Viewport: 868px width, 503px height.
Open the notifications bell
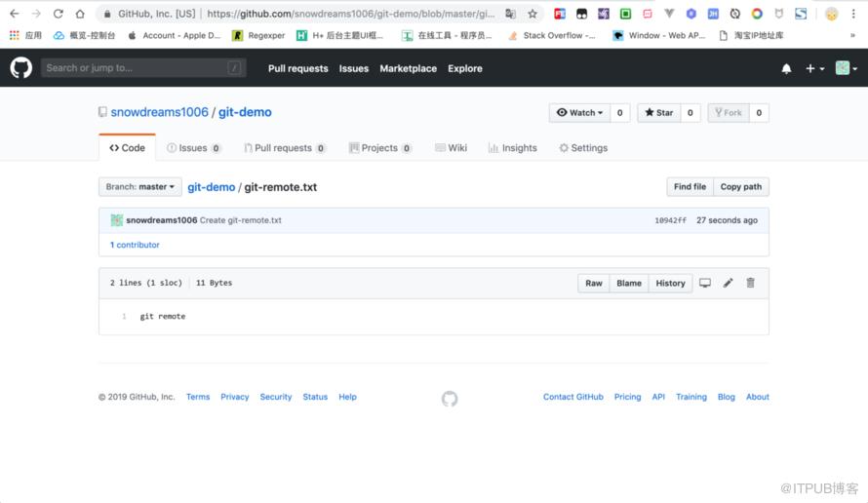(x=786, y=68)
